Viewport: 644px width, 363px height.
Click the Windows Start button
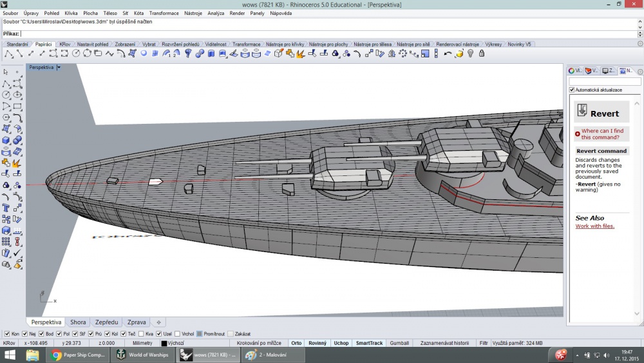pyautogui.click(x=10, y=355)
